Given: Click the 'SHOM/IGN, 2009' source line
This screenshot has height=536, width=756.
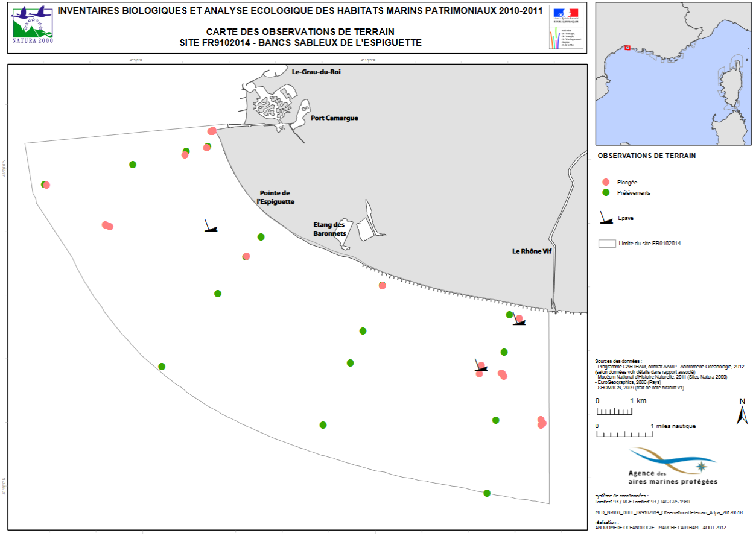Looking at the screenshot, I should tap(640, 388).
